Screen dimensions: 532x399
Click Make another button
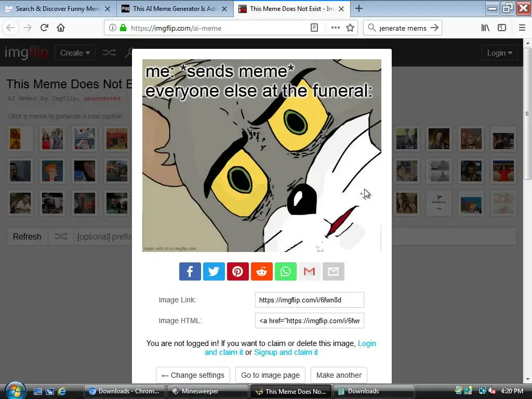[x=339, y=375]
